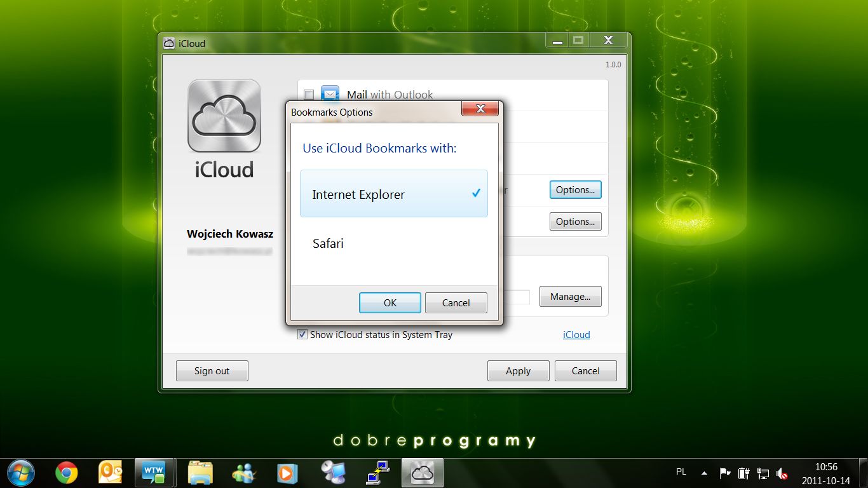Close the Bookmarks Options dialog
Image resolution: width=868 pixels, height=488 pixels.
[480, 109]
